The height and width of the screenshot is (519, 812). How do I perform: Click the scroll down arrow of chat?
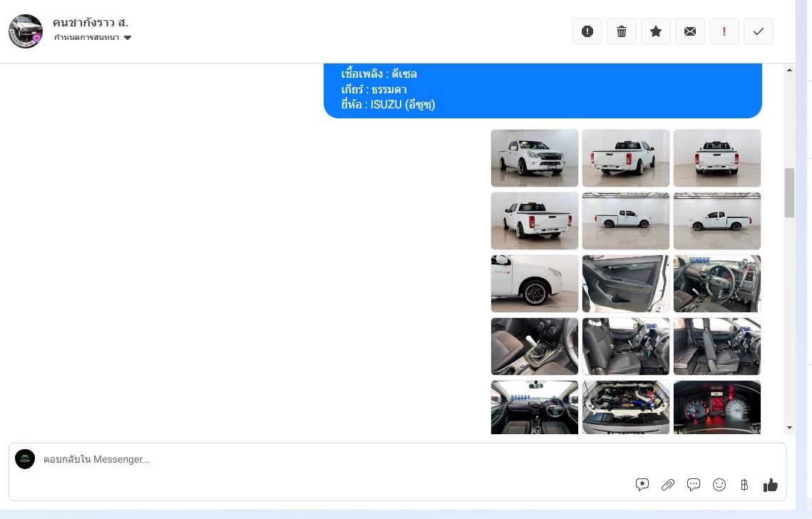click(x=789, y=428)
